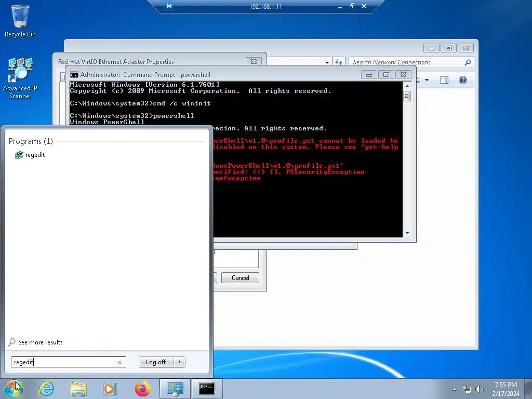Open Internet Explorer from taskbar
The image size is (532, 399).
coord(46,389)
